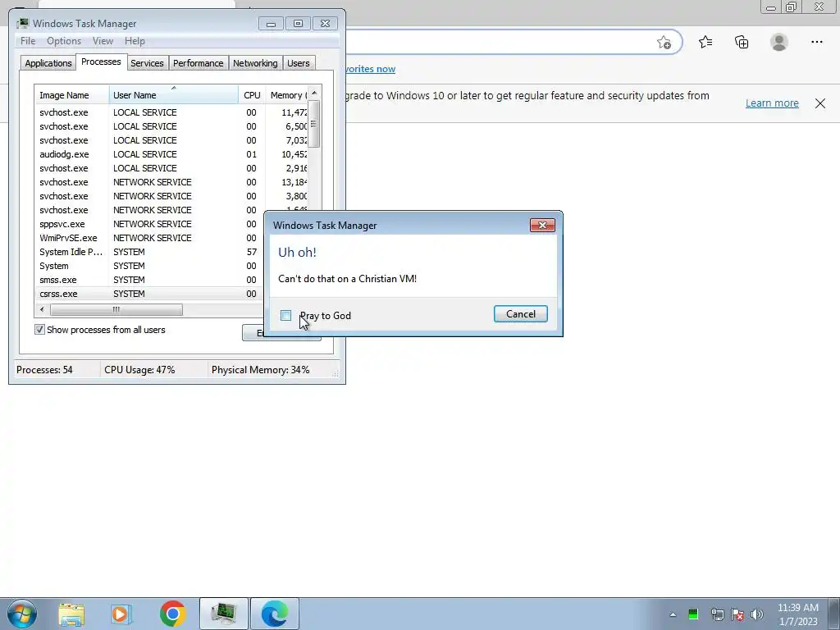The height and width of the screenshot is (630, 840).
Task: Open the Edge Collections icon
Action: pyautogui.click(x=742, y=42)
